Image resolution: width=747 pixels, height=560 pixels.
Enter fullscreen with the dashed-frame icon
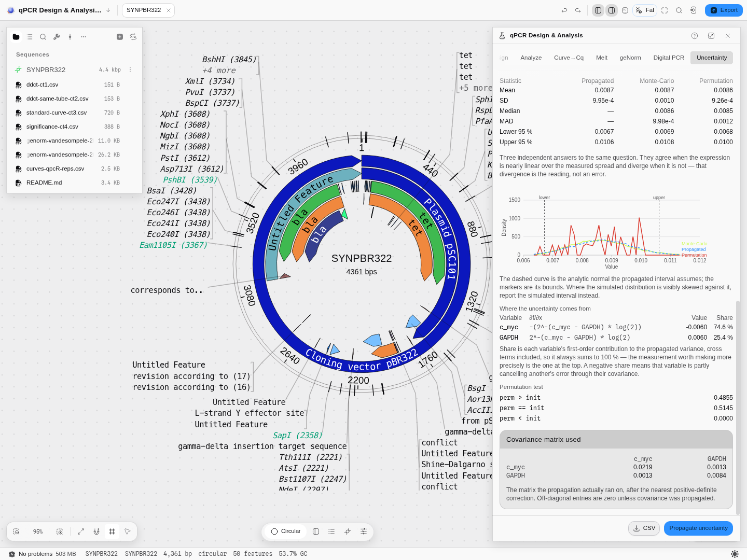click(665, 10)
